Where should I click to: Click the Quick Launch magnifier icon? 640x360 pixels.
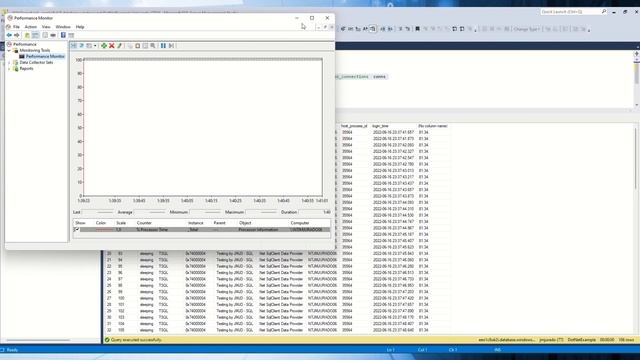604,12
